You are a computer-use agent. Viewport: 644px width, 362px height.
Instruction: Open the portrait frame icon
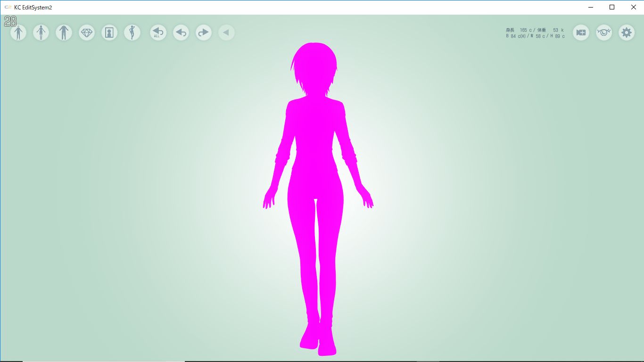pos(109,33)
